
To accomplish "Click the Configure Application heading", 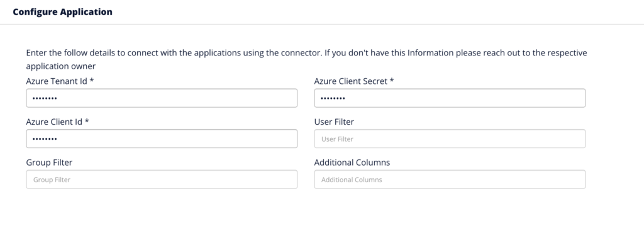I will [62, 12].
